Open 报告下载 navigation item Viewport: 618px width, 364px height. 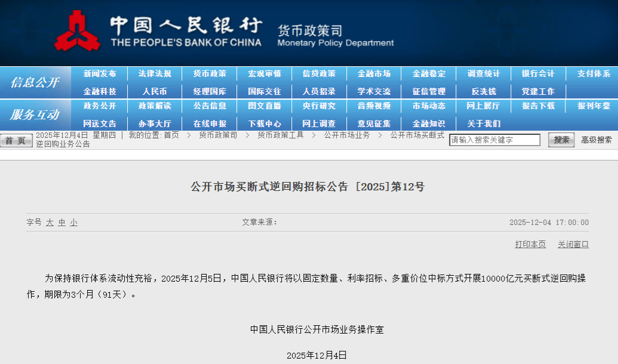(x=538, y=106)
